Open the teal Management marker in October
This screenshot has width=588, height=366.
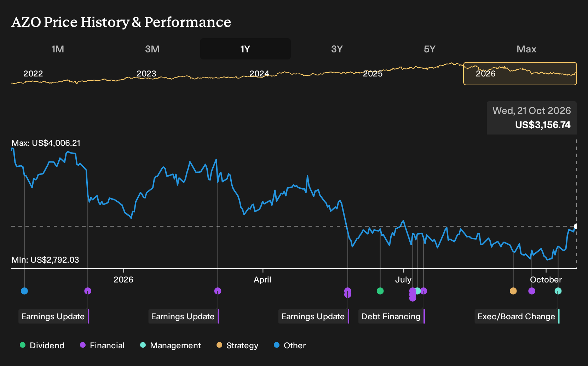point(558,291)
